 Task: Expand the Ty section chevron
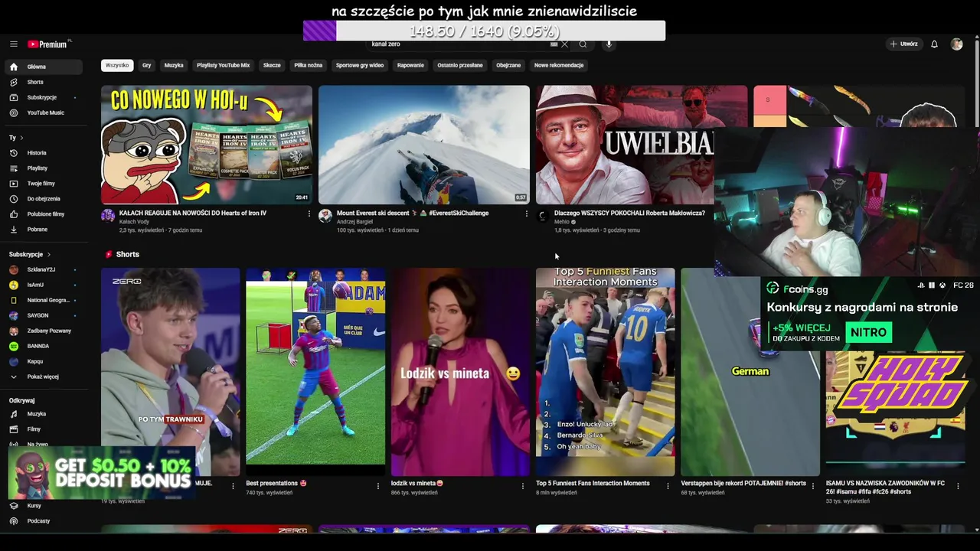coord(21,138)
